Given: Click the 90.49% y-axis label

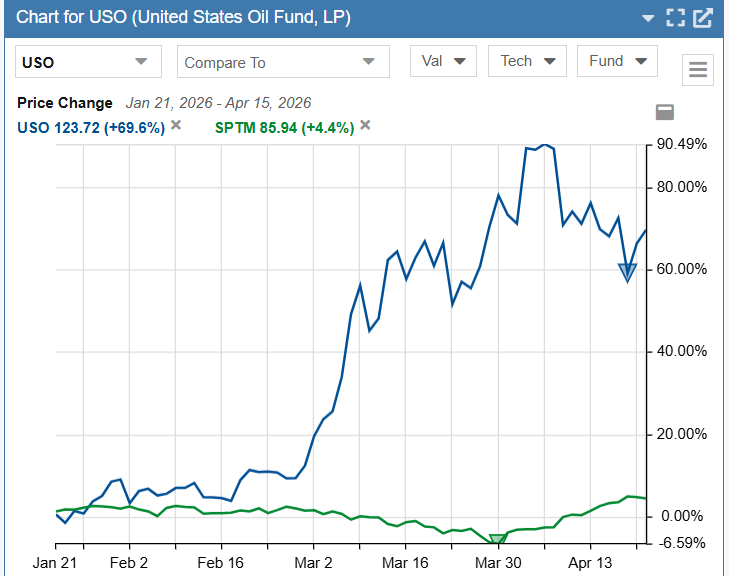Looking at the screenshot, I should tap(682, 144).
